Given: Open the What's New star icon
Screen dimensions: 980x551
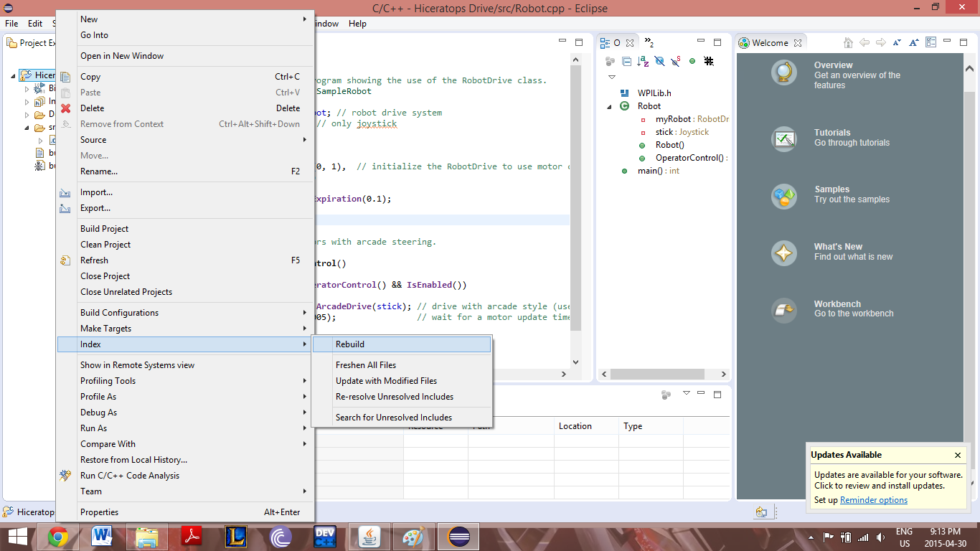Looking at the screenshot, I should point(784,253).
